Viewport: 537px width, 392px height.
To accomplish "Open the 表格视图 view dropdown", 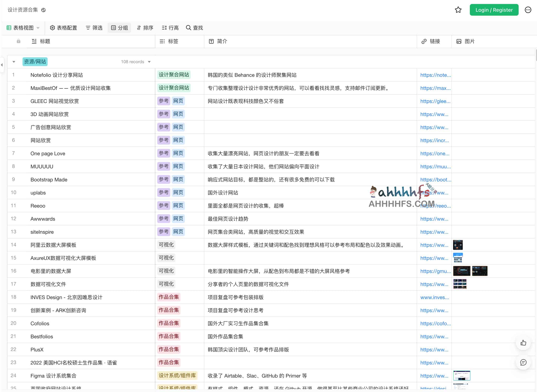I will pos(23,28).
